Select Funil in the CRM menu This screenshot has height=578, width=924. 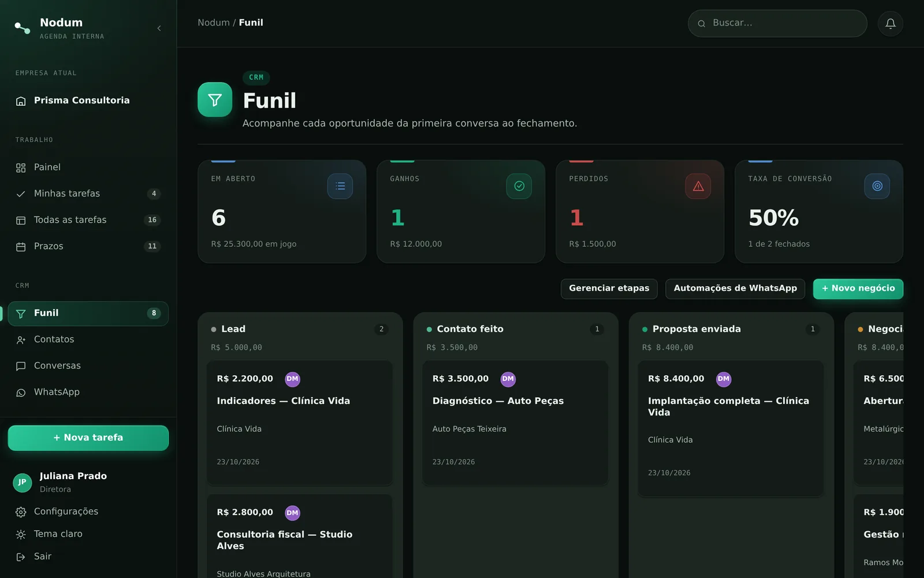coord(88,313)
